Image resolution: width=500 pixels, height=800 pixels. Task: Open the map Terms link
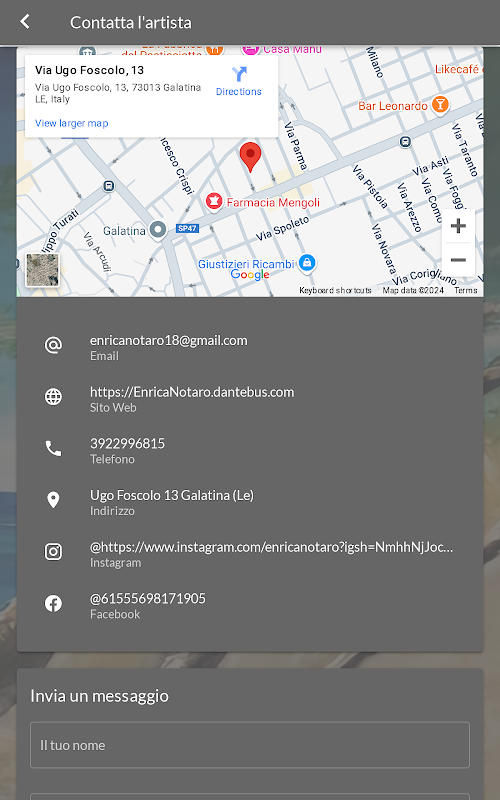click(x=466, y=290)
